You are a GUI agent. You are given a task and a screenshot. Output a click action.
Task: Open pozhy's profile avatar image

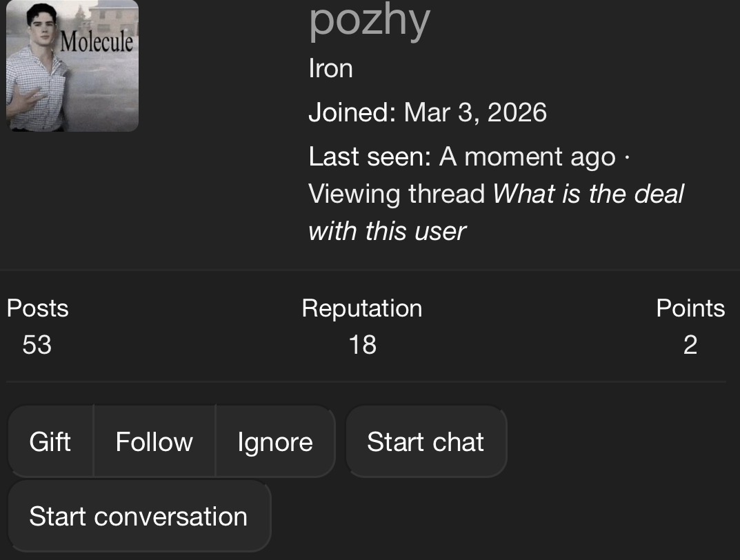[72, 66]
